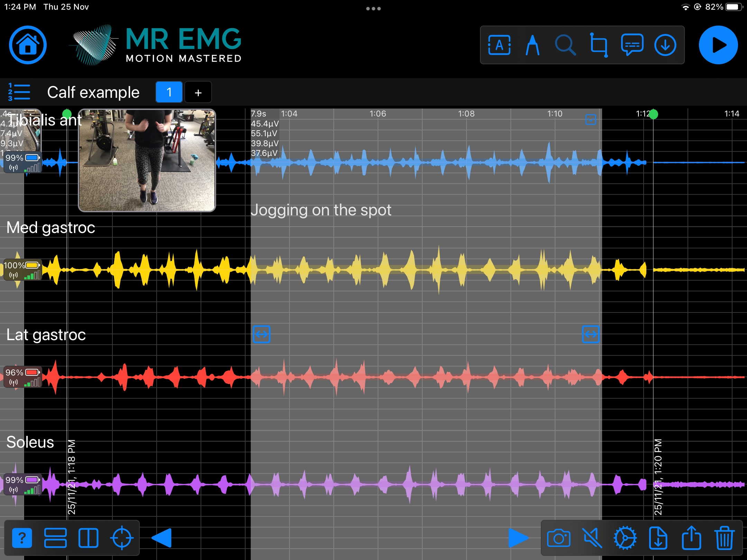Viewport: 747px width, 560px height.
Task: Start recording with blue play button
Action: [718, 45]
